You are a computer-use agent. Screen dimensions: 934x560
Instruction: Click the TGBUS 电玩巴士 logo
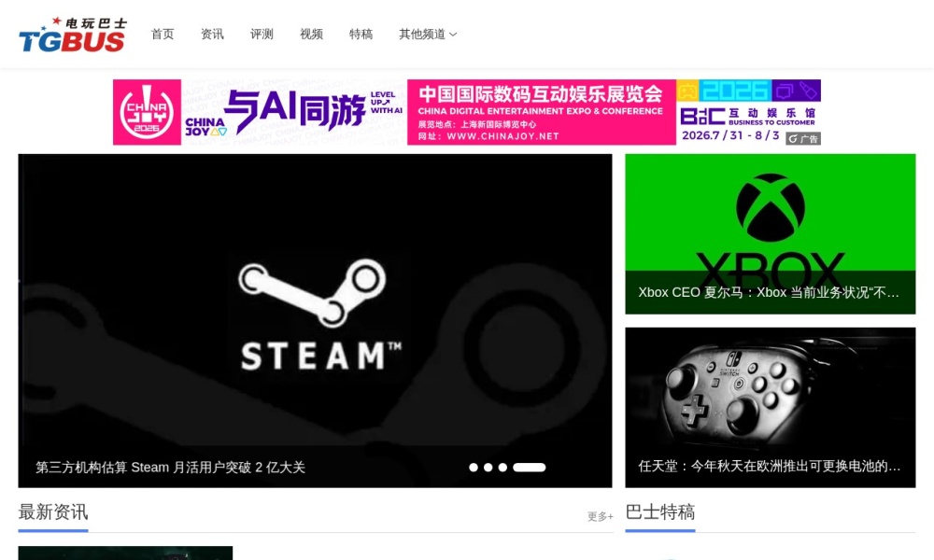click(x=73, y=35)
